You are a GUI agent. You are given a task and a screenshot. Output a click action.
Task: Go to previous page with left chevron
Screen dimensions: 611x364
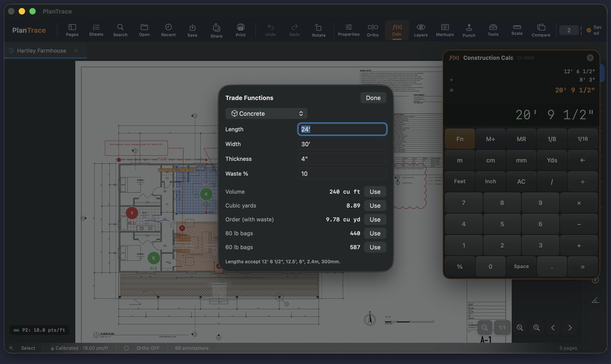click(x=553, y=327)
